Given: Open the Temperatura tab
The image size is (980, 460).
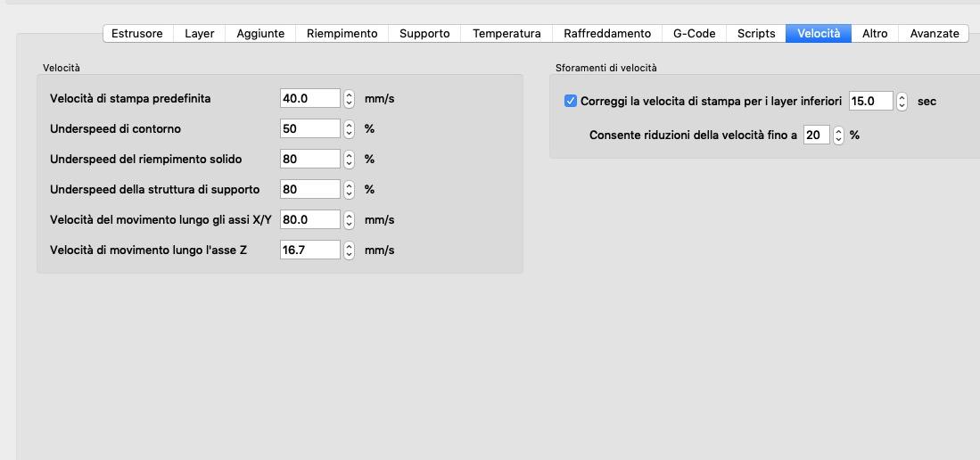Looking at the screenshot, I should coord(506,34).
